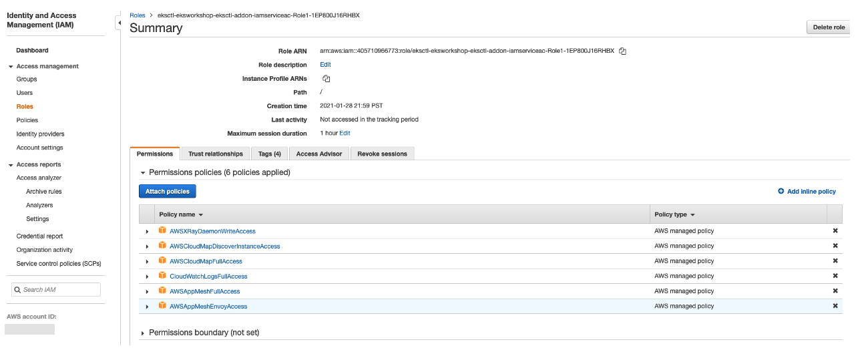Click the Search IAM input field
This screenshot has height=352, width=868.
coord(56,289)
